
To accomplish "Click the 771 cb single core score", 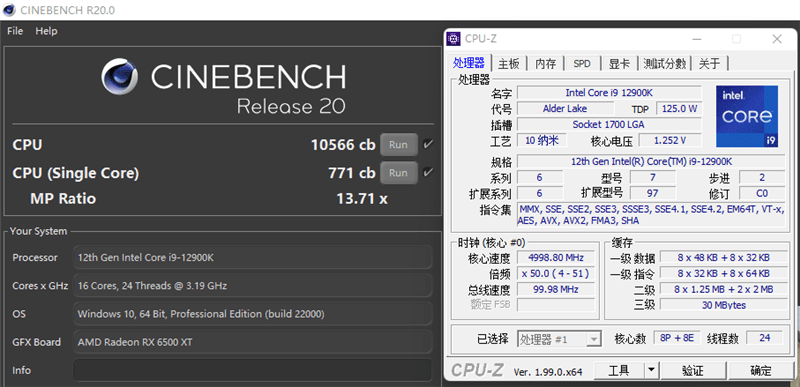I will (x=352, y=173).
